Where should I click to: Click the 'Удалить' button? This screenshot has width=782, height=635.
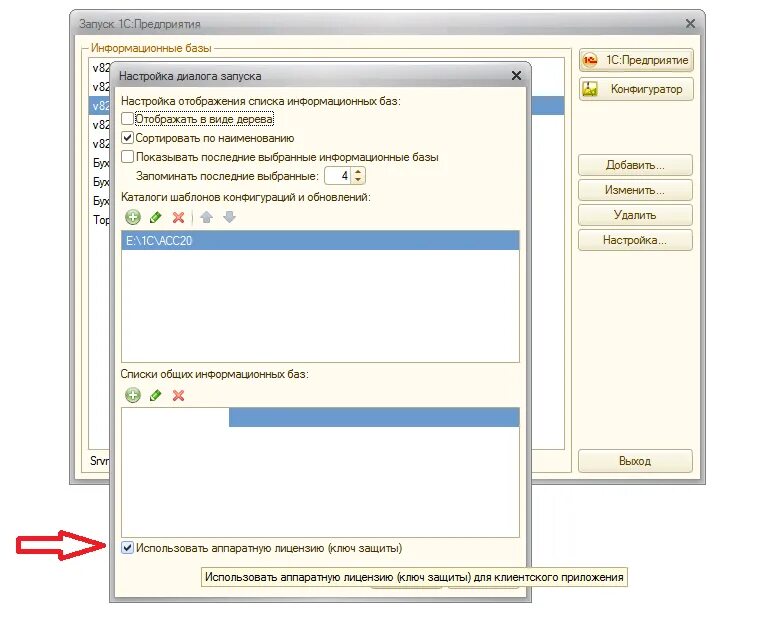(635, 215)
